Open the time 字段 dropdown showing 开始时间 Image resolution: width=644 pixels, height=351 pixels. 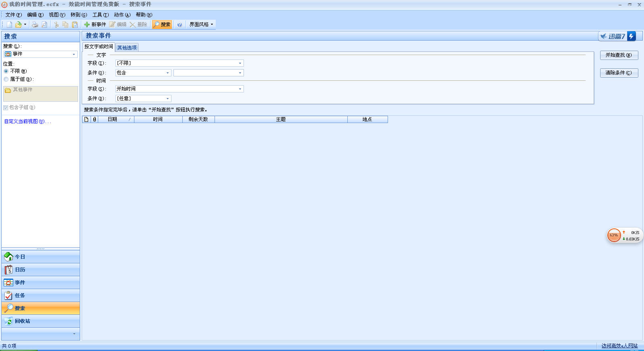[180, 89]
